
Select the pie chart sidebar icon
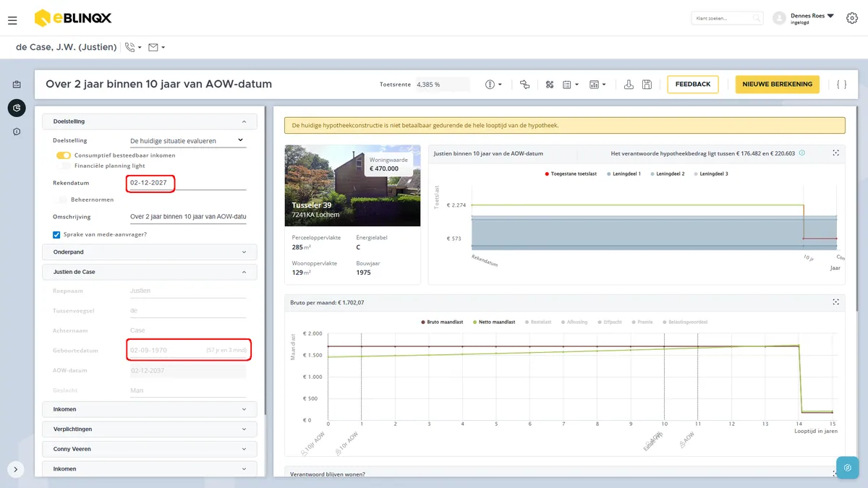click(17, 108)
